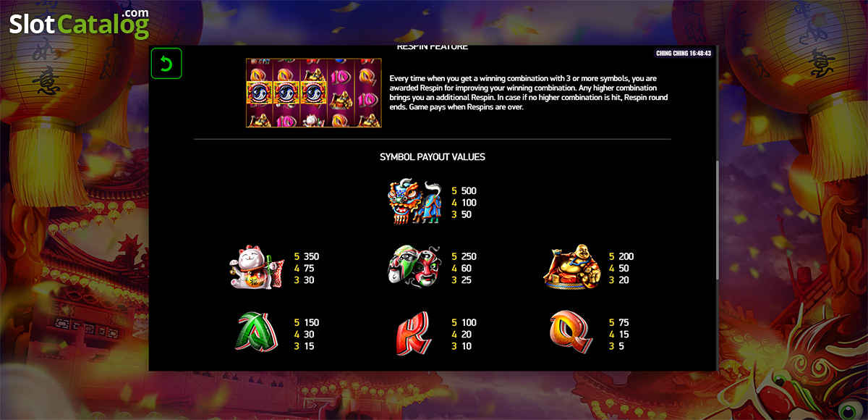
Task: Select the 150 payout for letter A
Action: tap(311, 322)
